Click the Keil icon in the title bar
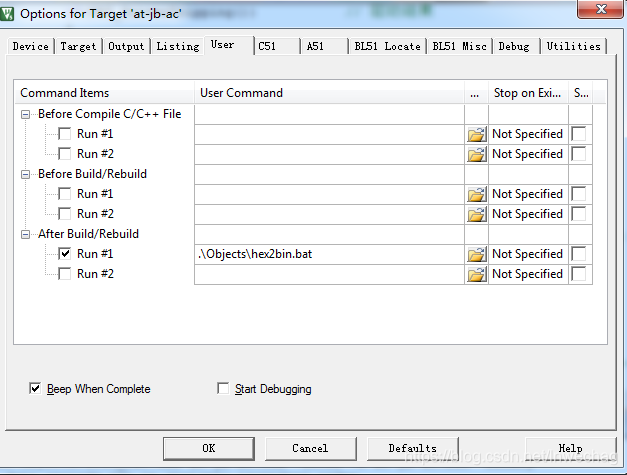 coord(7,14)
